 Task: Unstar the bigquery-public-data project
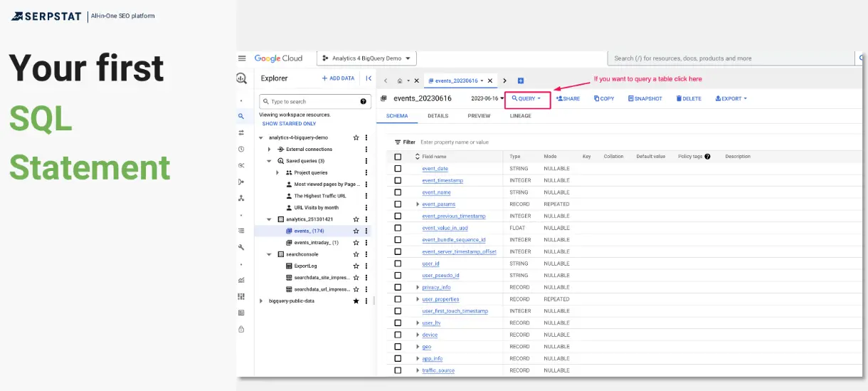pyautogui.click(x=356, y=301)
